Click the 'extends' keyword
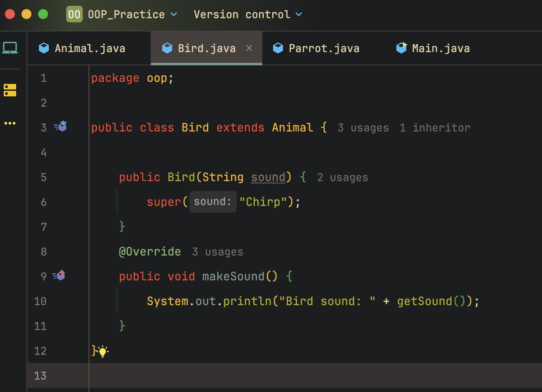 point(240,127)
